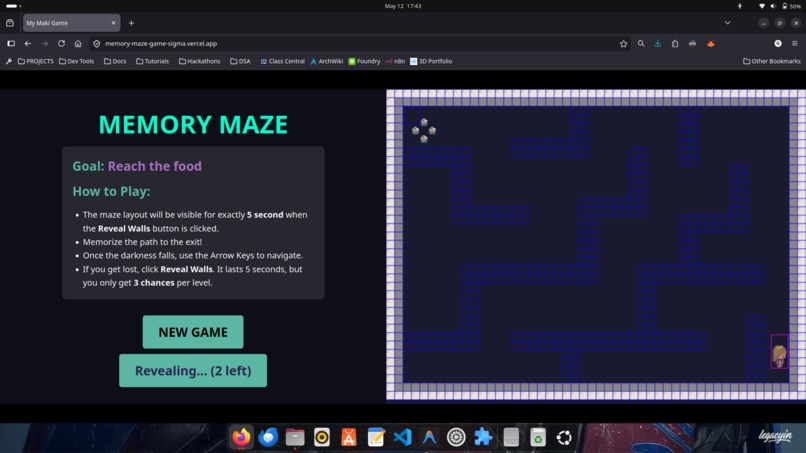Open the blue-purple arch app in dock
806x453 pixels.
tap(429, 437)
